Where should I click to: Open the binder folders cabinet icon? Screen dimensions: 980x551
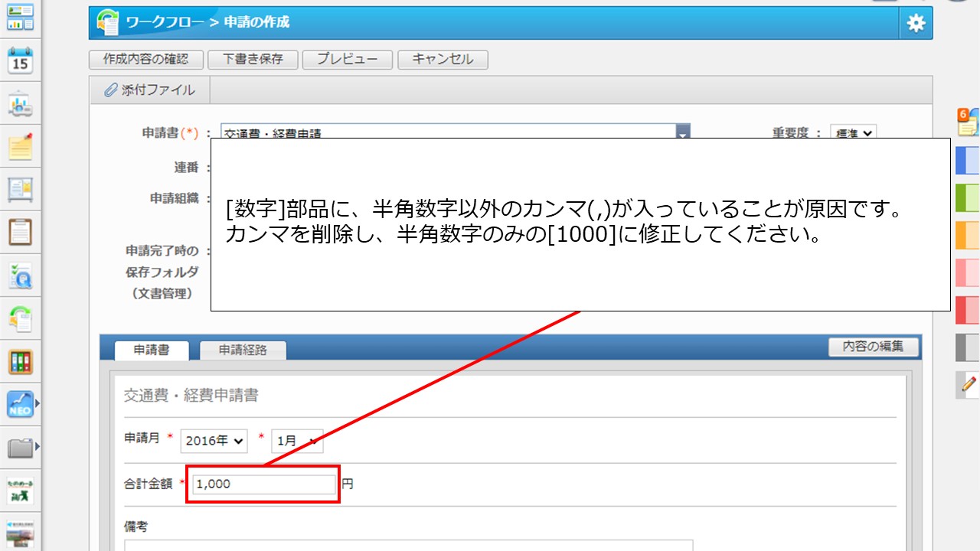[21, 361]
